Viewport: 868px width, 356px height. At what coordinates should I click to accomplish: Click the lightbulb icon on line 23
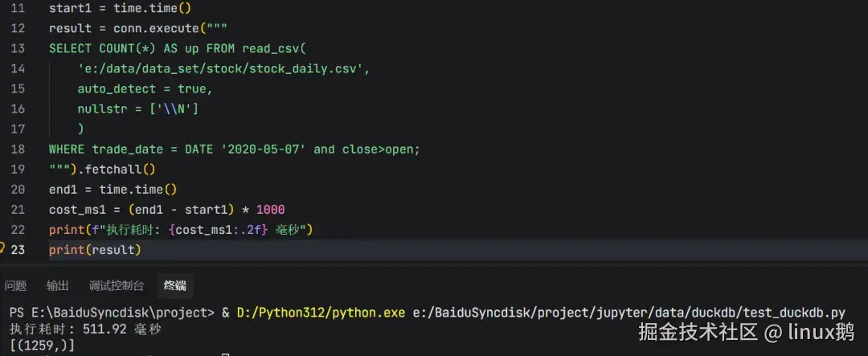(2, 248)
